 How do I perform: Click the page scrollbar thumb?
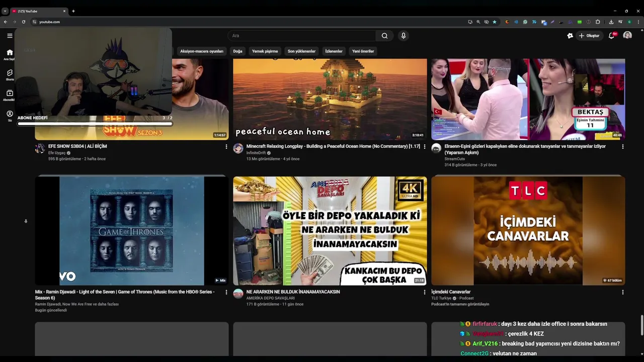(641, 325)
